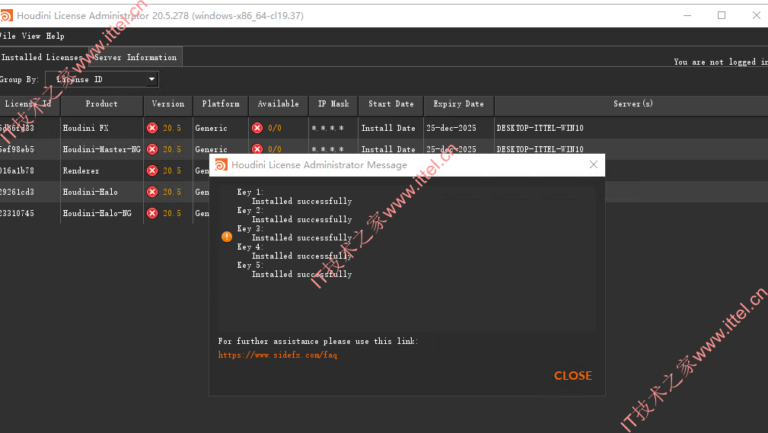This screenshot has height=433, width=768.
Task: Sort by Product column header
Action: (x=102, y=104)
